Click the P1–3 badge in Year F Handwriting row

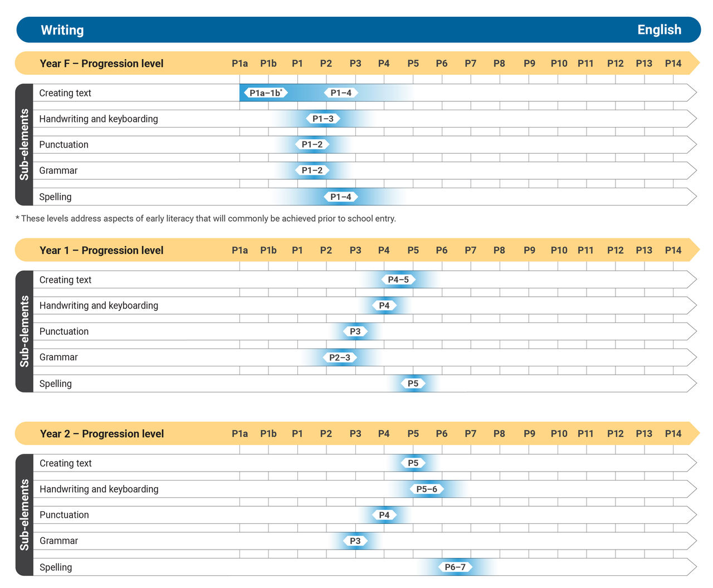click(323, 119)
